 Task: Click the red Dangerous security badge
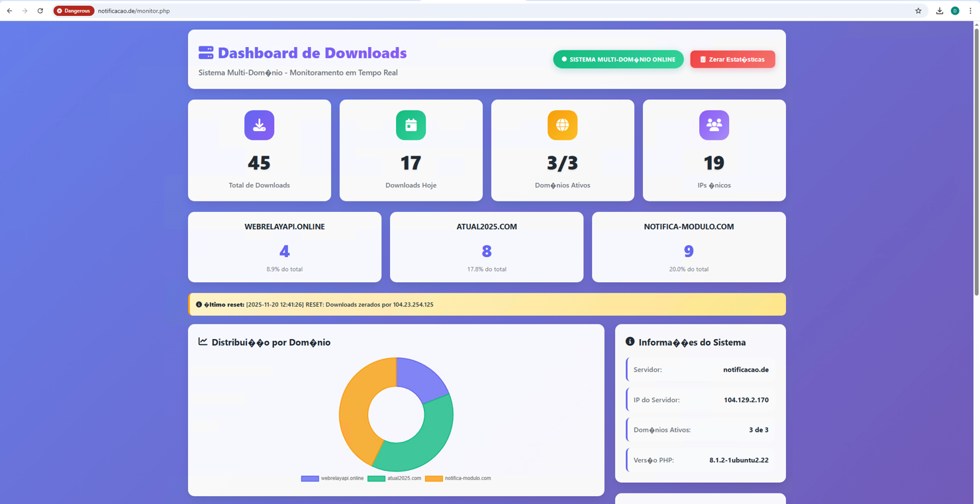[73, 11]
